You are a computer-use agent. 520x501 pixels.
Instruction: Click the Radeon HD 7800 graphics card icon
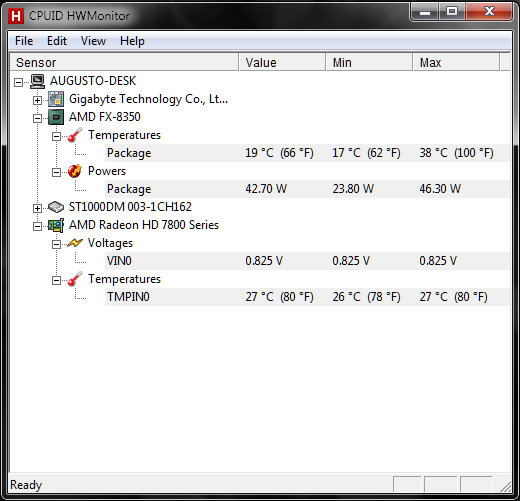point(56,225)
